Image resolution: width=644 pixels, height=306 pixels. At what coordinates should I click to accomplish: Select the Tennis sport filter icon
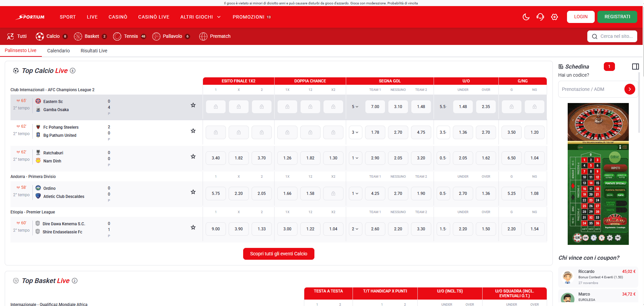click(117, 36)
